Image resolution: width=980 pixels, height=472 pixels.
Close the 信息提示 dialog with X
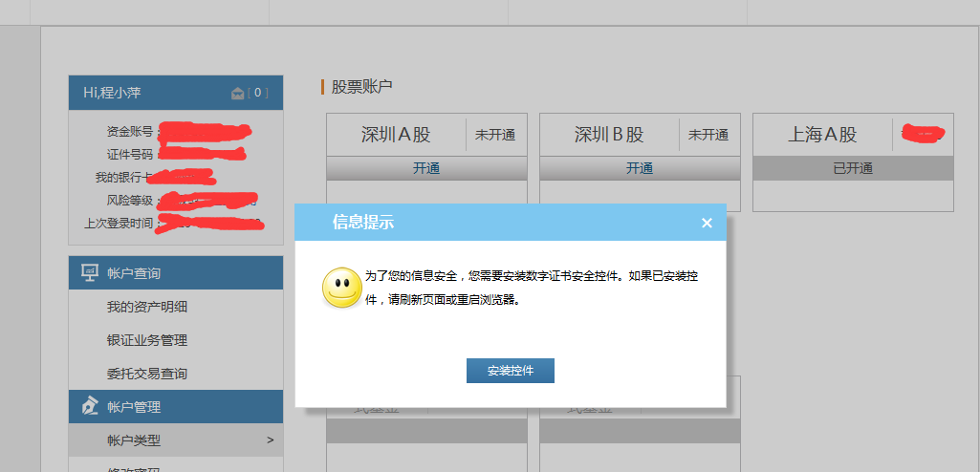[x=707, y=223]
